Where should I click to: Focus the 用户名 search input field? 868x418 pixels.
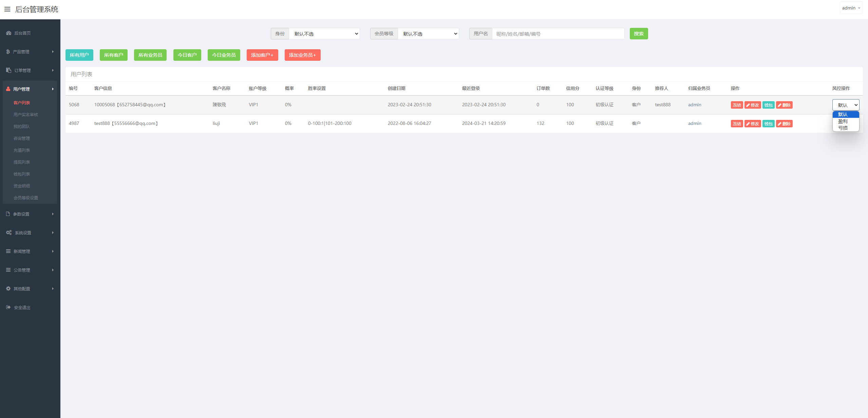tap(558, 34)
